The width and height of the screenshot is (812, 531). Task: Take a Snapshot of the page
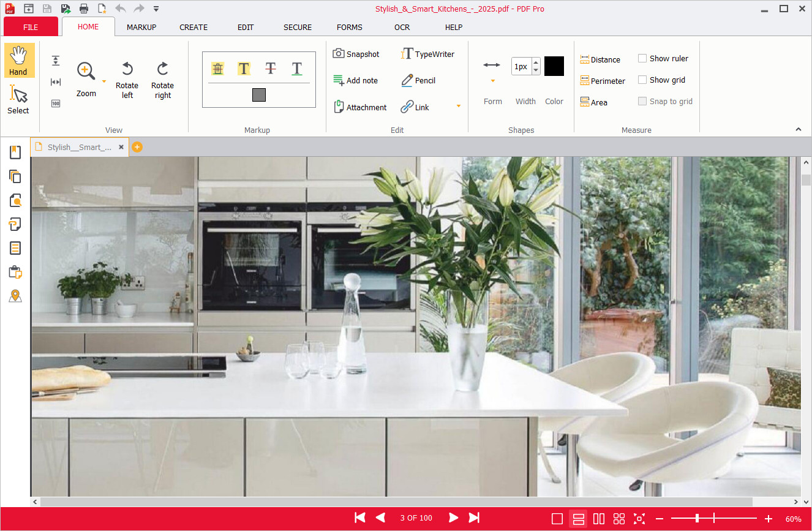[x=356, y=54]
